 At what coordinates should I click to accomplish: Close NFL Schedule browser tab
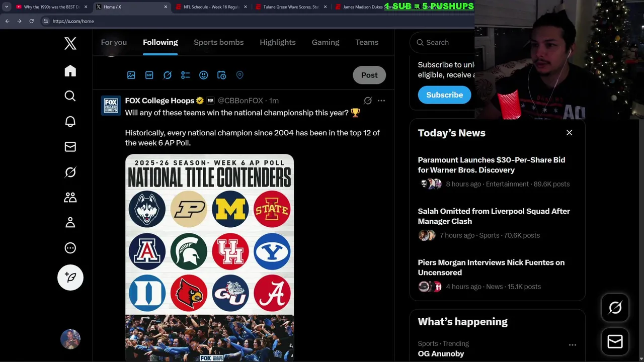pyautogui.click(x=246, y=7)
